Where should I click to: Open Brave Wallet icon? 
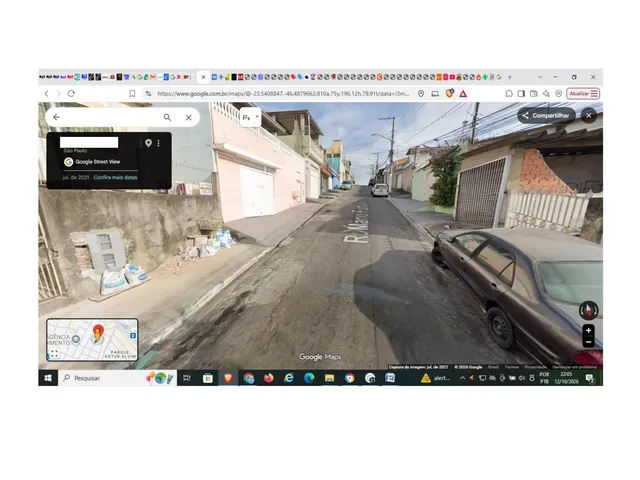[x=533, y=93]
